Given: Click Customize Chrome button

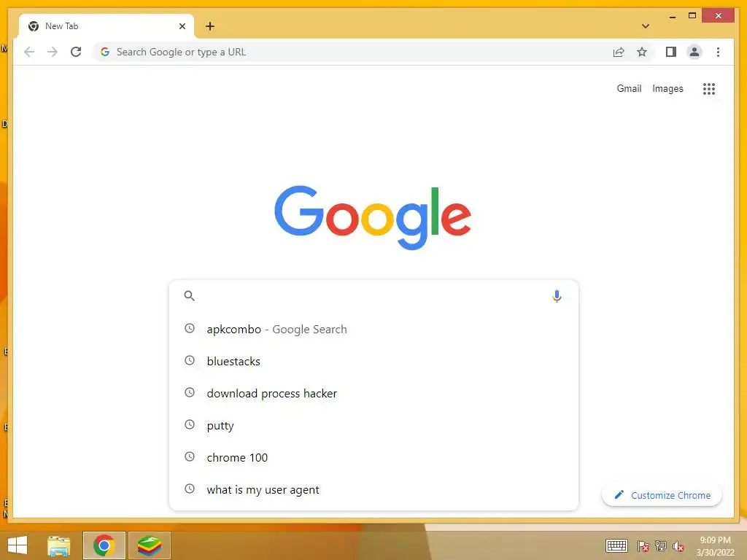Looking at the screenshot, I should (x=662, y=495).
